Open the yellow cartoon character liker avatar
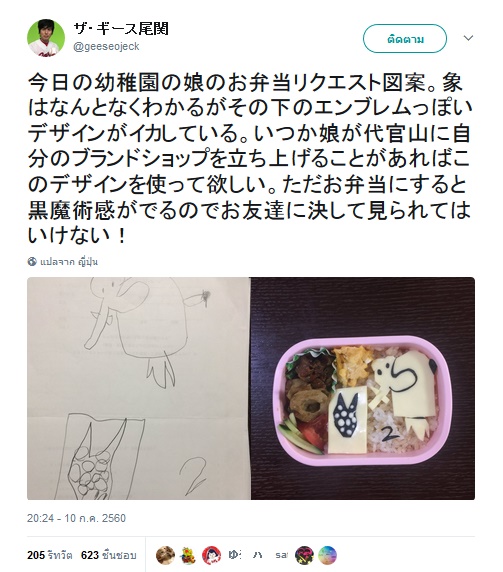Image resolution: width=503 pixels, height=572 pixels. (x=188, y=555)
